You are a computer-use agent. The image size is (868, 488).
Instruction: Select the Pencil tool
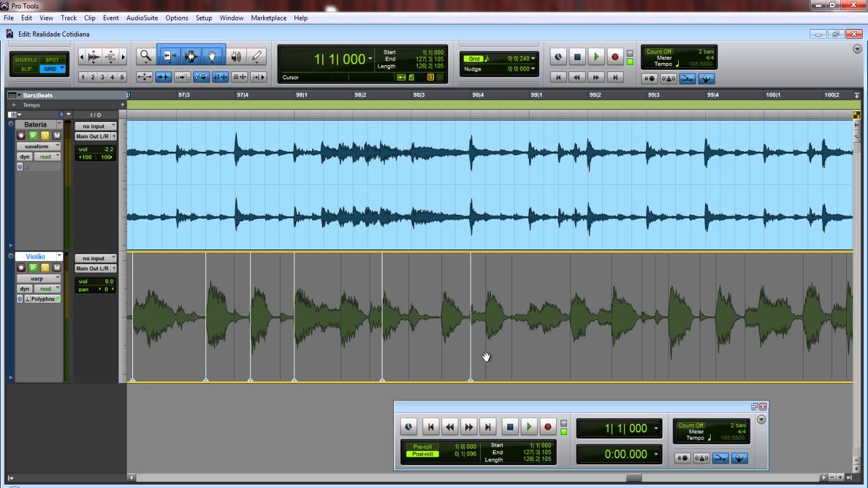pyautogui.click(x=256, y=57)
